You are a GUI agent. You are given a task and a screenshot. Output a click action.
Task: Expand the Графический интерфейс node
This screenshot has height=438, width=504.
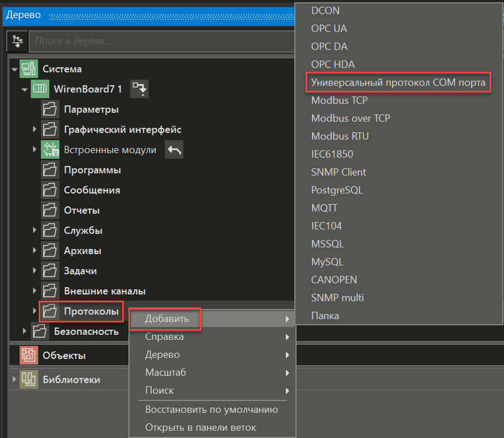(x=34, y=130)
